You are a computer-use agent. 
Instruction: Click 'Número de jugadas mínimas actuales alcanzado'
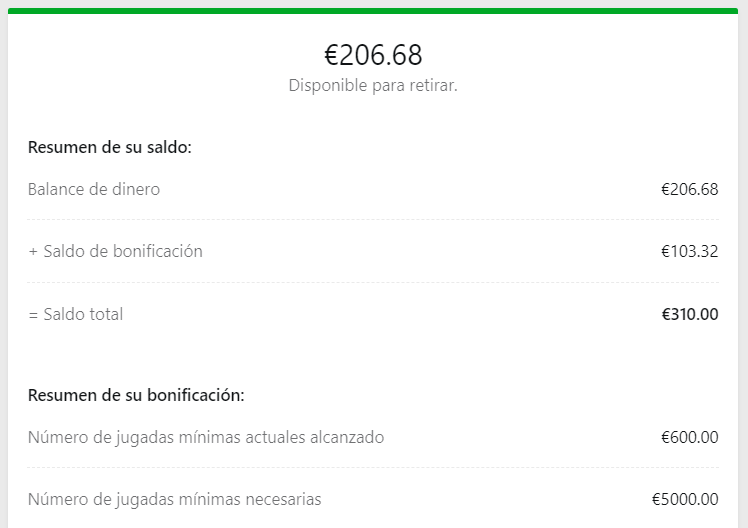206,437
